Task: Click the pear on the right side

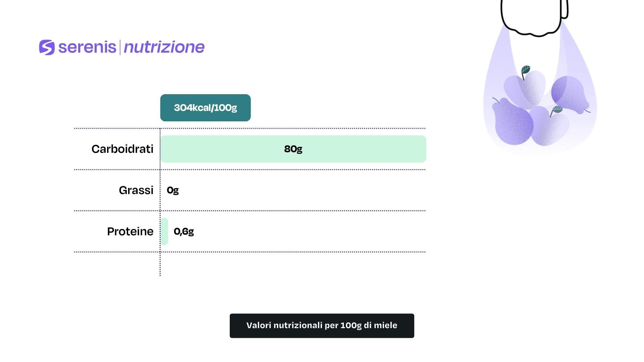Action: pos(570,94)
